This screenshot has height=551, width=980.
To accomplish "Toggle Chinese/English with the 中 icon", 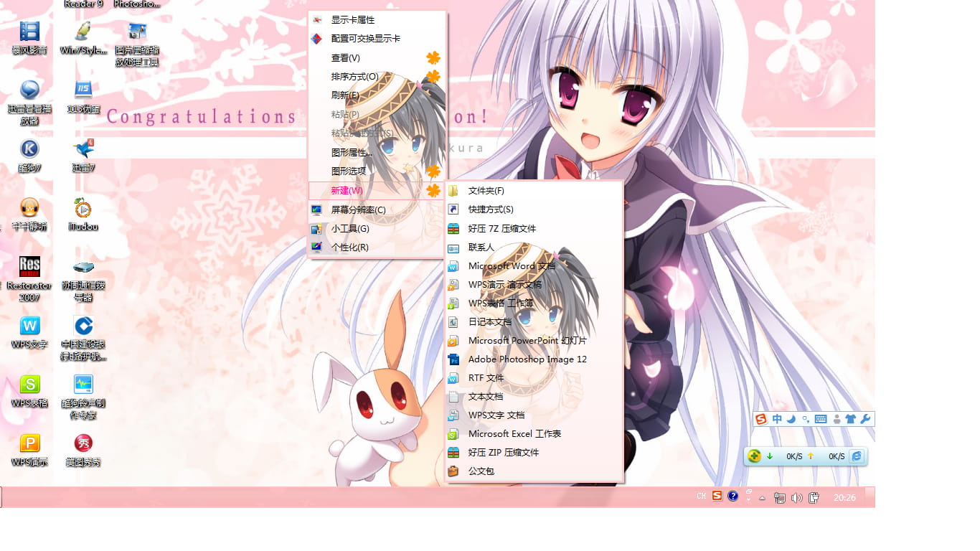I will tap(777, 419).
